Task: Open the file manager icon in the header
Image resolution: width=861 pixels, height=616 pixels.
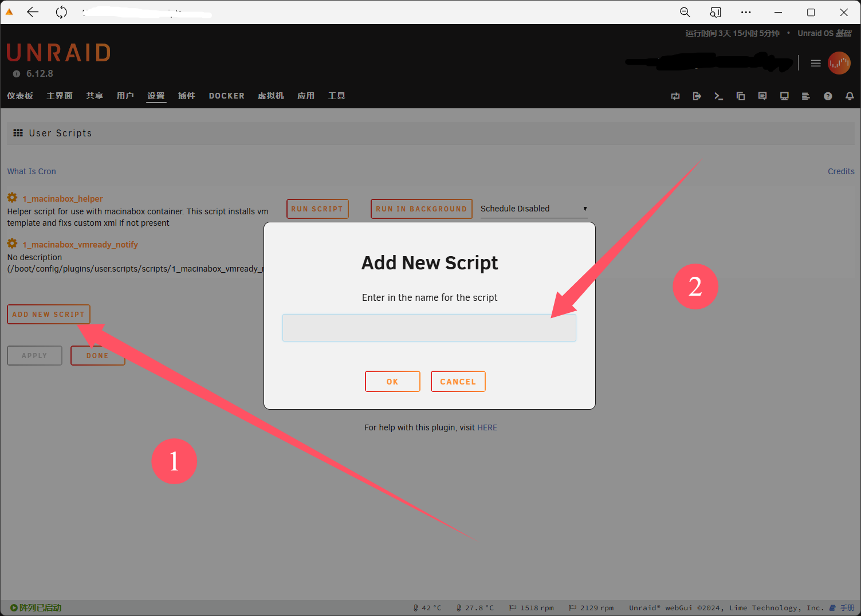Action: pos(741,96)
